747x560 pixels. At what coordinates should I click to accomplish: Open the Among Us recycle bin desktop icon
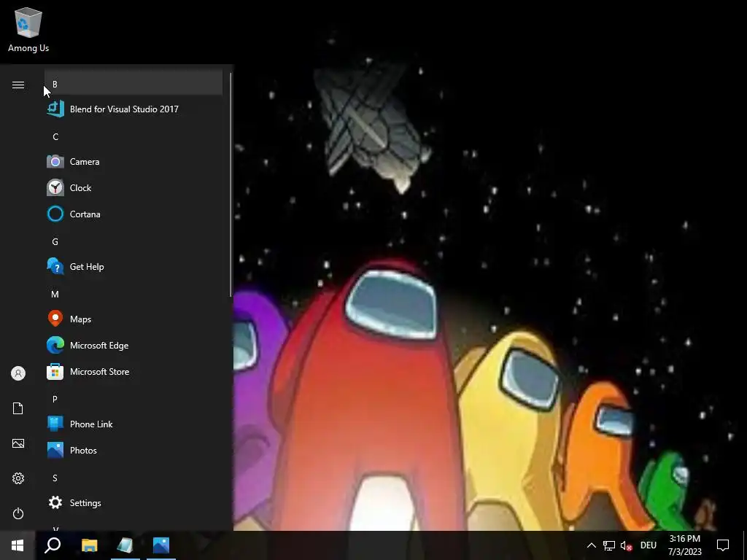click(28, 29)
